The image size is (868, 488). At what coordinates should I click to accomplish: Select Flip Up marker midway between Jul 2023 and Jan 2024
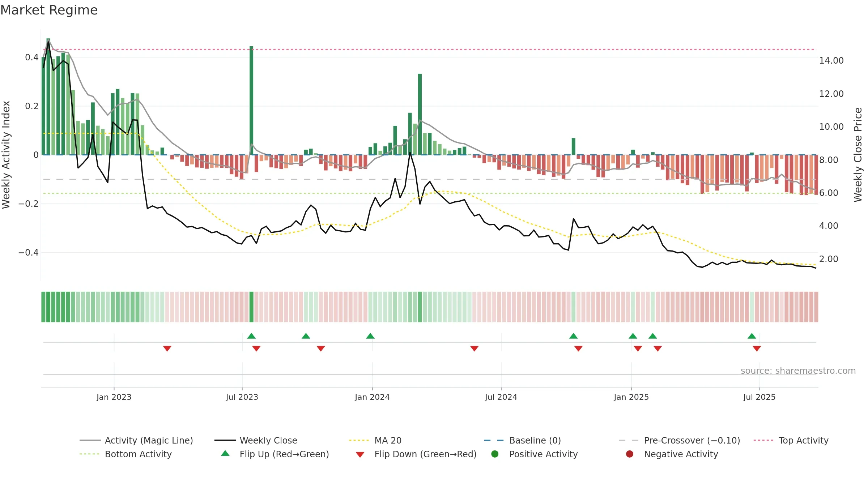[x=306, y=336]
